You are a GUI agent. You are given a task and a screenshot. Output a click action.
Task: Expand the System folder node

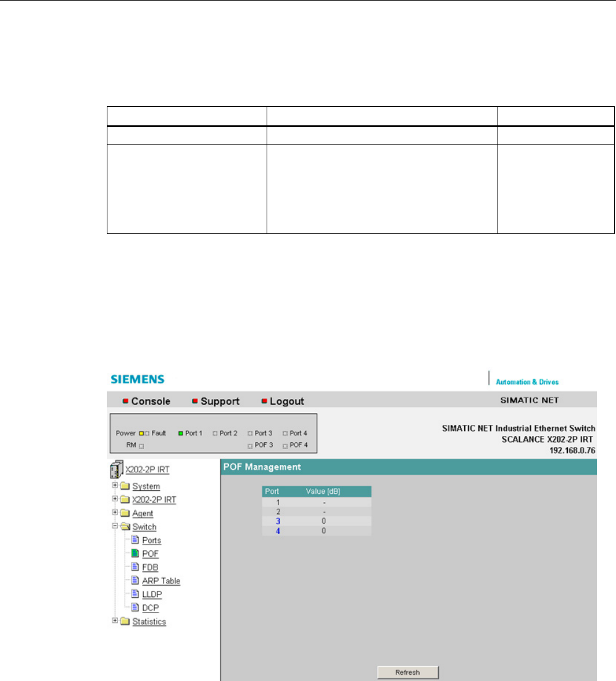point(115,485)
